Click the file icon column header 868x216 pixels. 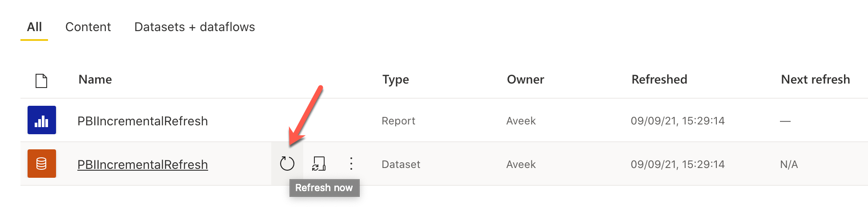click(41, 80)
